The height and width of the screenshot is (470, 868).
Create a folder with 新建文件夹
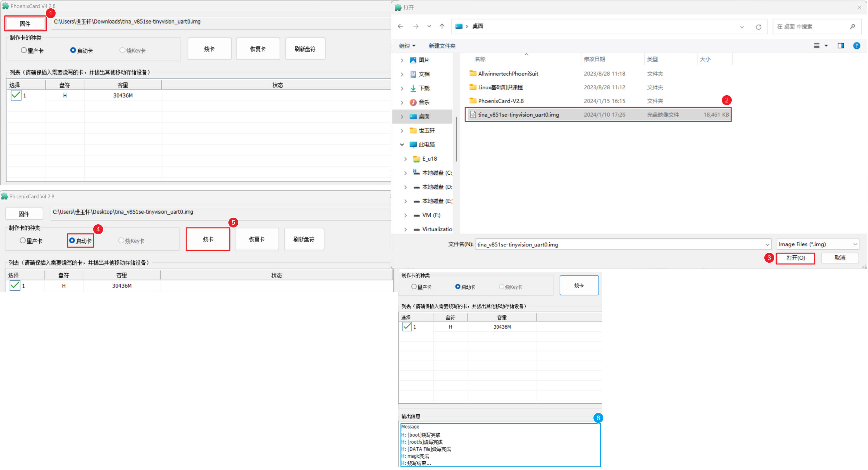(x=442, y=46)
